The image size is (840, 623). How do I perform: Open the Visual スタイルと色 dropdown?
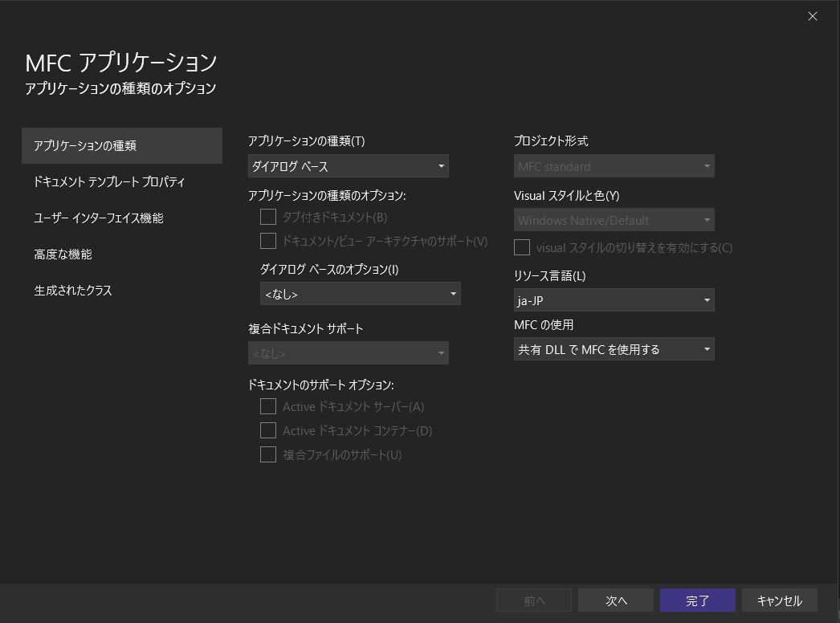point(614,220)
